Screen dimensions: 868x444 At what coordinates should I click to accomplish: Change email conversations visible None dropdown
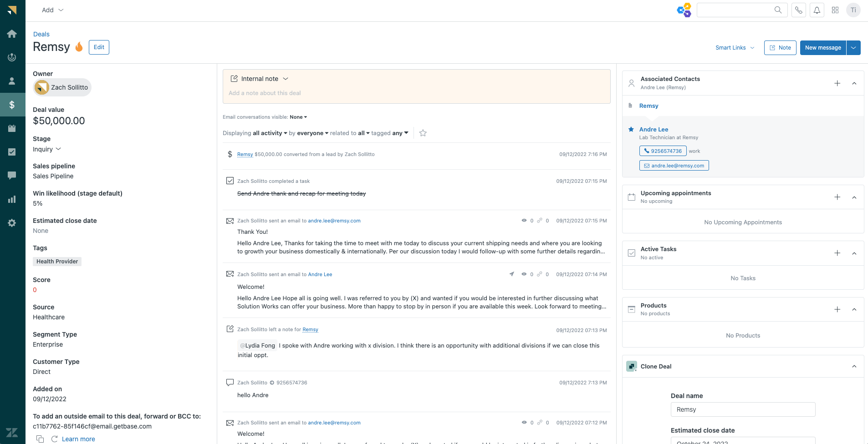tap(298, 117)
